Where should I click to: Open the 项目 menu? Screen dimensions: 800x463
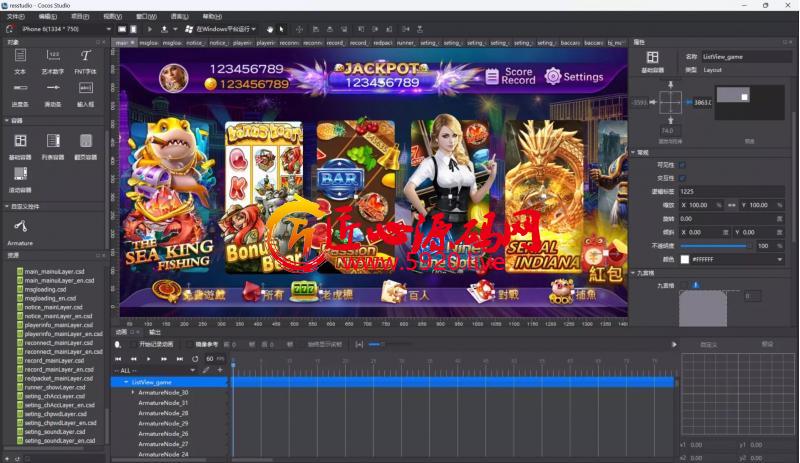80,17
